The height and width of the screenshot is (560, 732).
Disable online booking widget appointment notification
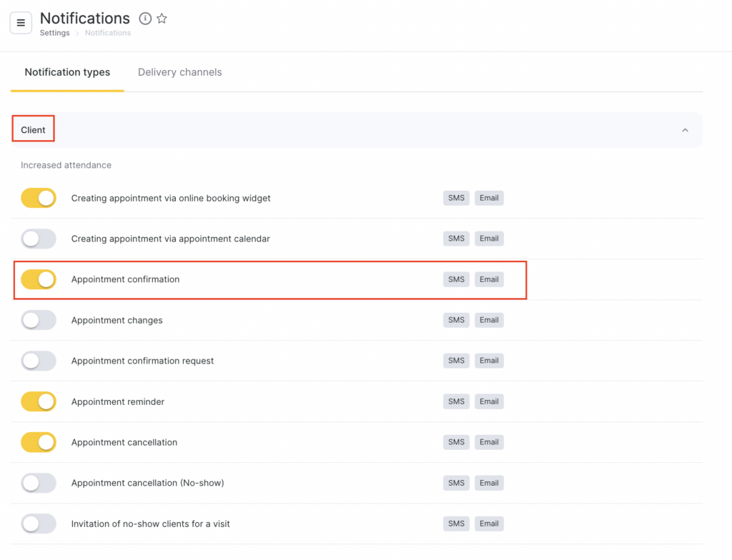[39, 198]
